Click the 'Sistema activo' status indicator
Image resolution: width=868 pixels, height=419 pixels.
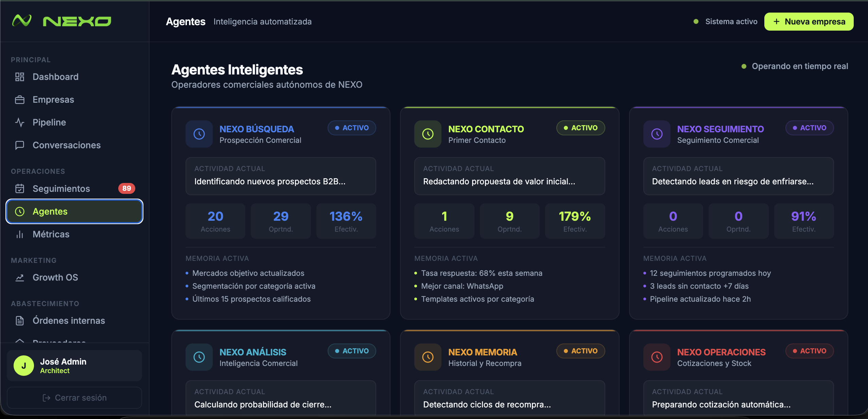click(x=725, y=21)
